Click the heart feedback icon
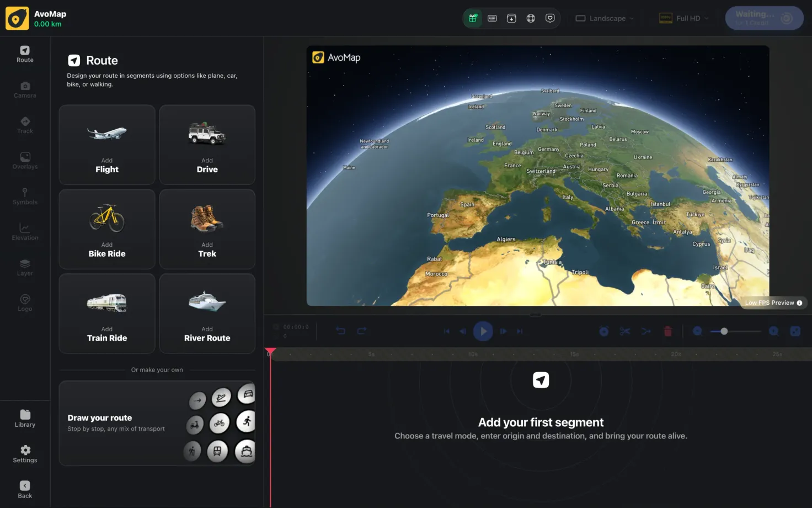The width and height of the screenshot is (812, 508). [x=550, y=18]
